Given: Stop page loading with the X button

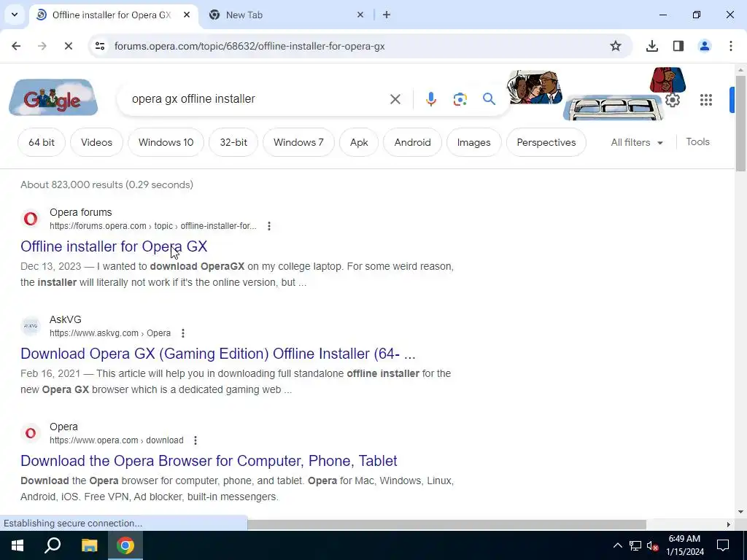Looking at the screenshot, I should coord(68,46).
